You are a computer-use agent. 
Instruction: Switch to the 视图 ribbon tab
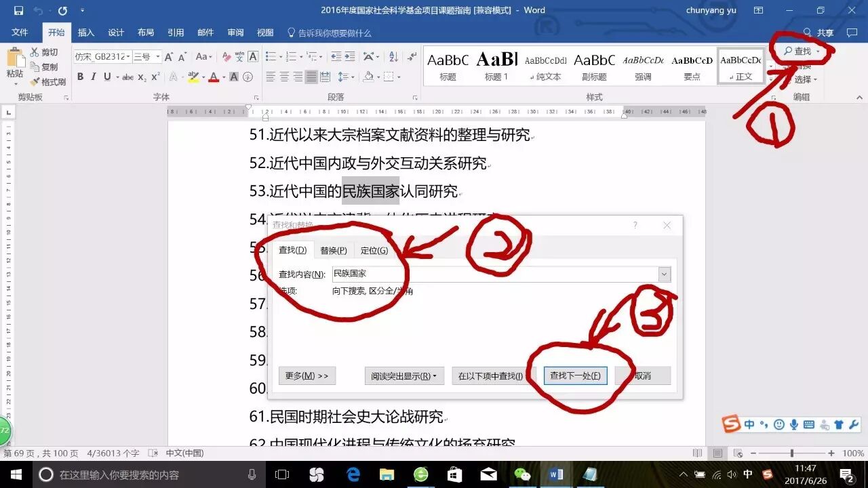point(265,33)
